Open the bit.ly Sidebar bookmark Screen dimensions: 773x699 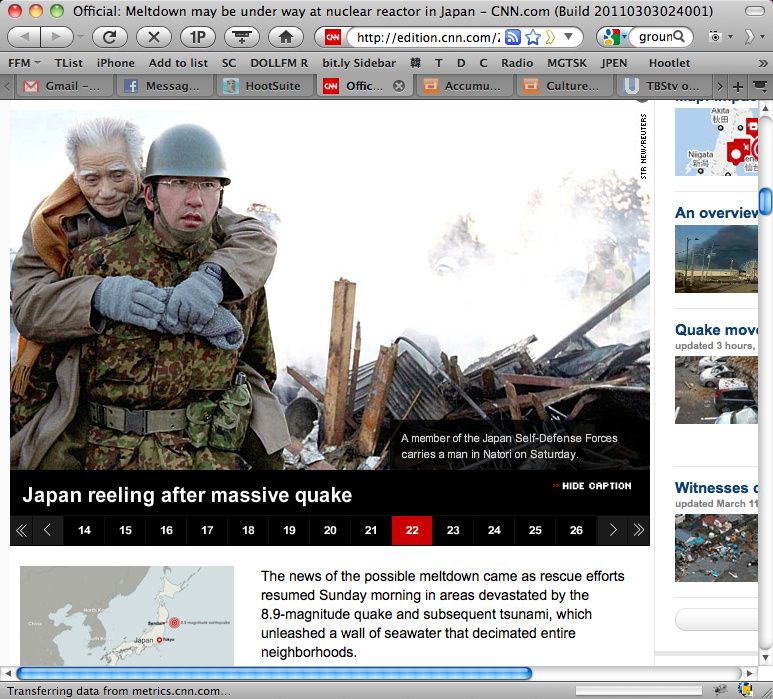tap(359, 62)
